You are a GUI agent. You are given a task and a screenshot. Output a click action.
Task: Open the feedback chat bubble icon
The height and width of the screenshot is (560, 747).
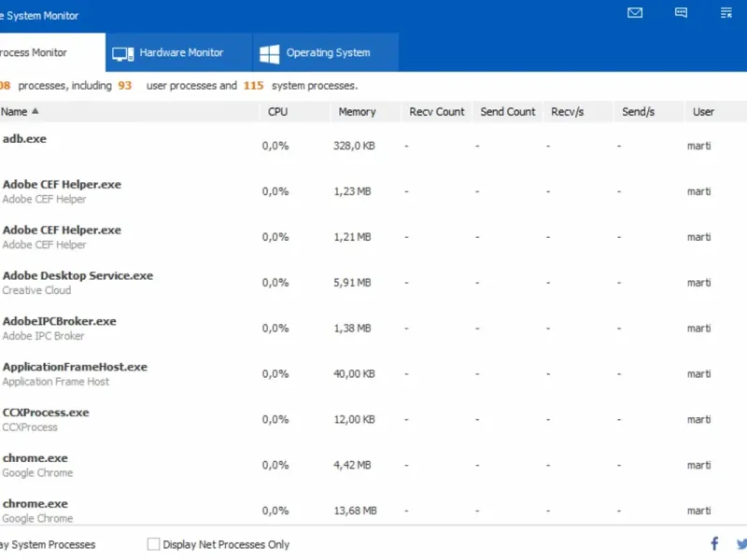(x=681, y=13)
